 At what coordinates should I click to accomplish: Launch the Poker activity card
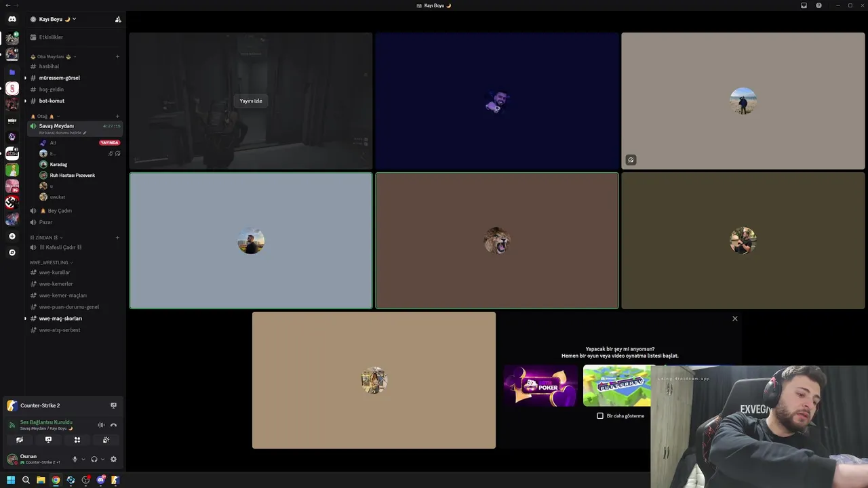(x=540, y=386)
